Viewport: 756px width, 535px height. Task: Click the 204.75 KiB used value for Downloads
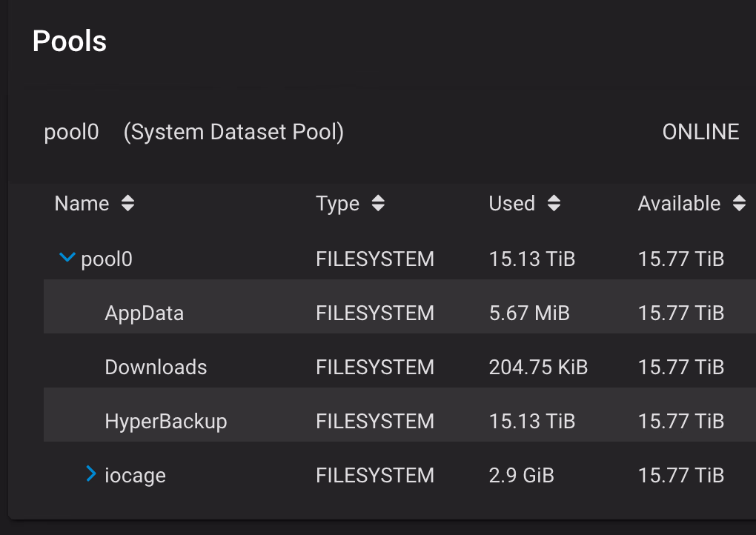coord(538,367)
